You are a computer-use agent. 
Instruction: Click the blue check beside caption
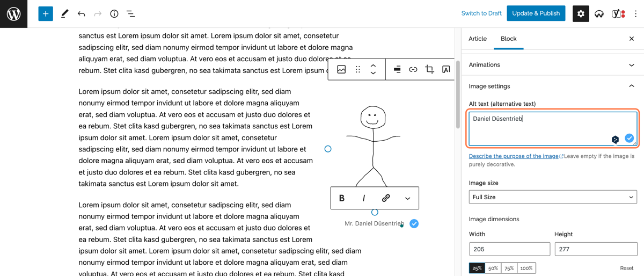(x=414, y=223)
